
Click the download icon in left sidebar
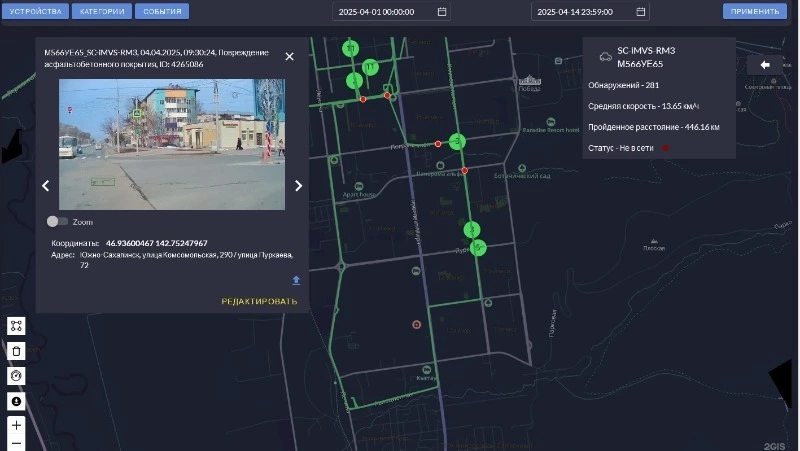[16, 400]
